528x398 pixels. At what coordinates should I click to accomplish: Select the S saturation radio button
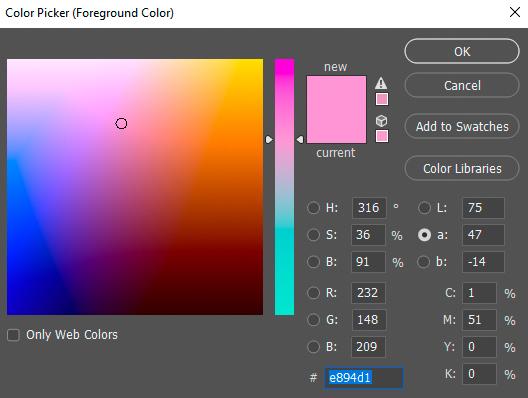313,235
